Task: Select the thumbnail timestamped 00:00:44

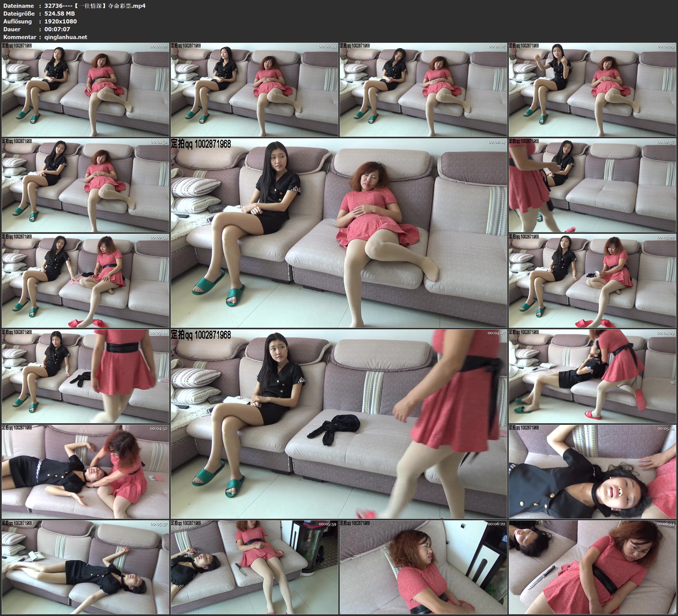Action: 254,89
